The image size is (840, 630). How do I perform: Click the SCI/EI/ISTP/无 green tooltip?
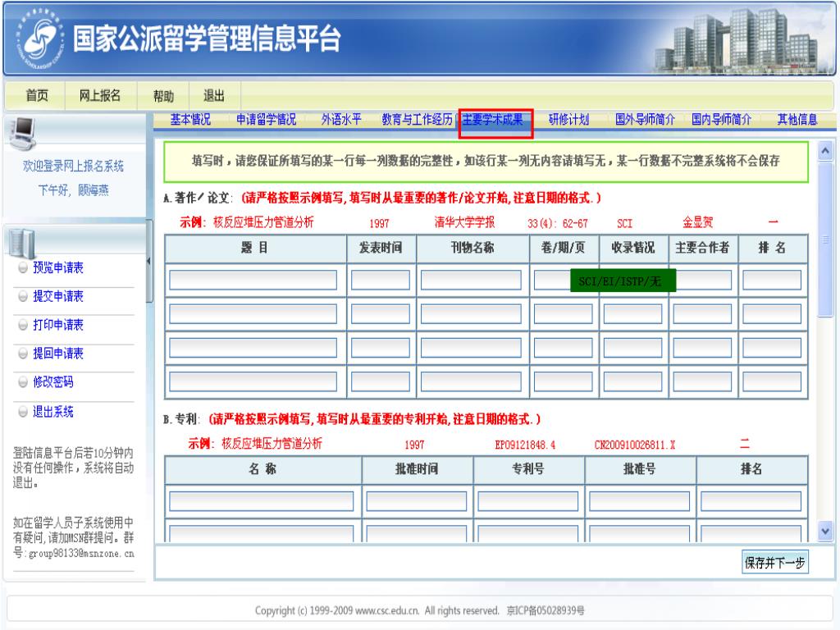(x=623, y=281)
